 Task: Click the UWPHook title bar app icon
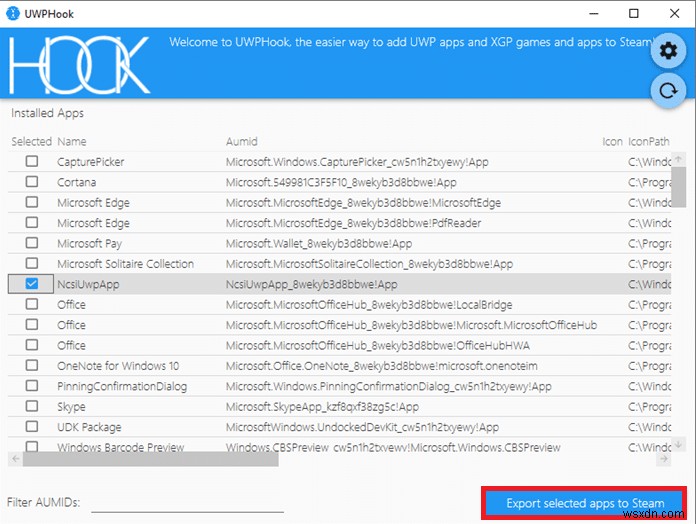[13, 13]
